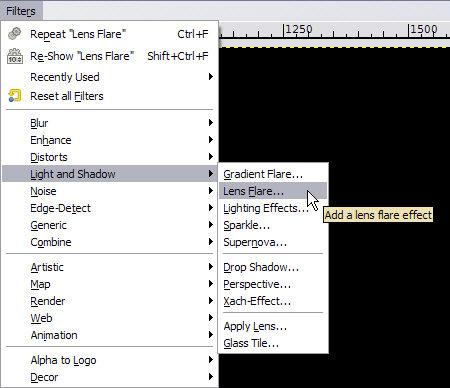Open the Light and Shadow submenu
Viewport: 450px width, 388px height.
[110, 174]
